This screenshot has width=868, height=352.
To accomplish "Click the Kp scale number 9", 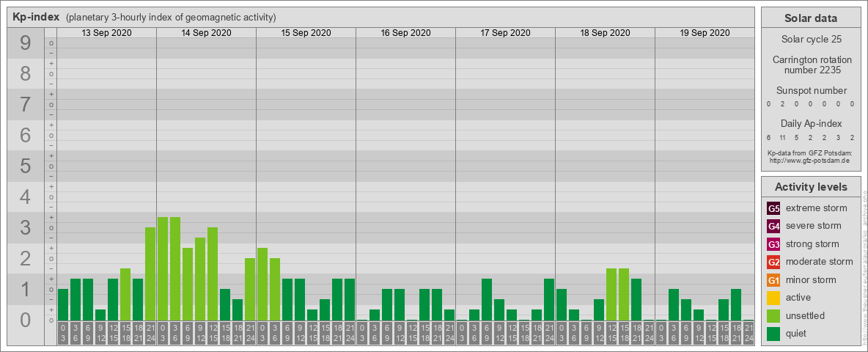I will coord(26,43).
